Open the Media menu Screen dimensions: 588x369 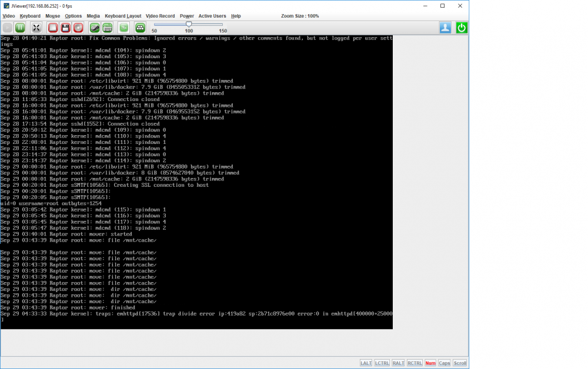[93, 16]
